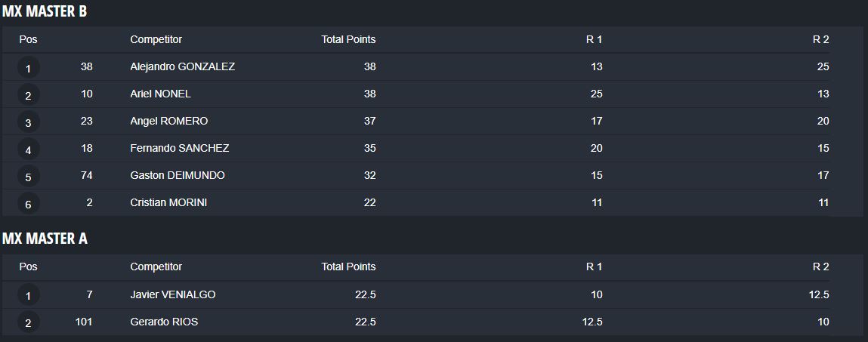
Task: Click position 3 badge for Angel ROMERO
Action: [28, 123]
